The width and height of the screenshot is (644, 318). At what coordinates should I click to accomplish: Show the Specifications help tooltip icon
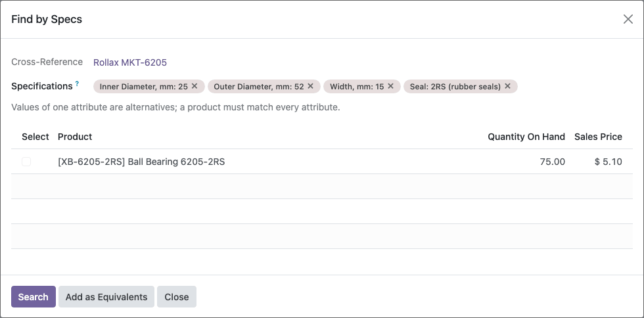pos(77,83)
